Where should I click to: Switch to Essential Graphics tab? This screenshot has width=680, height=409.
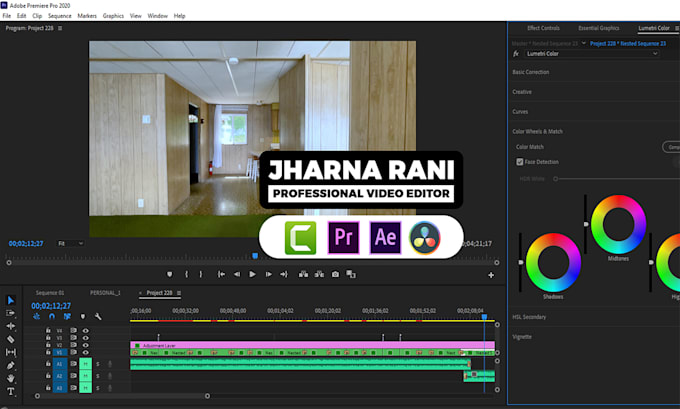coord(598,28)
